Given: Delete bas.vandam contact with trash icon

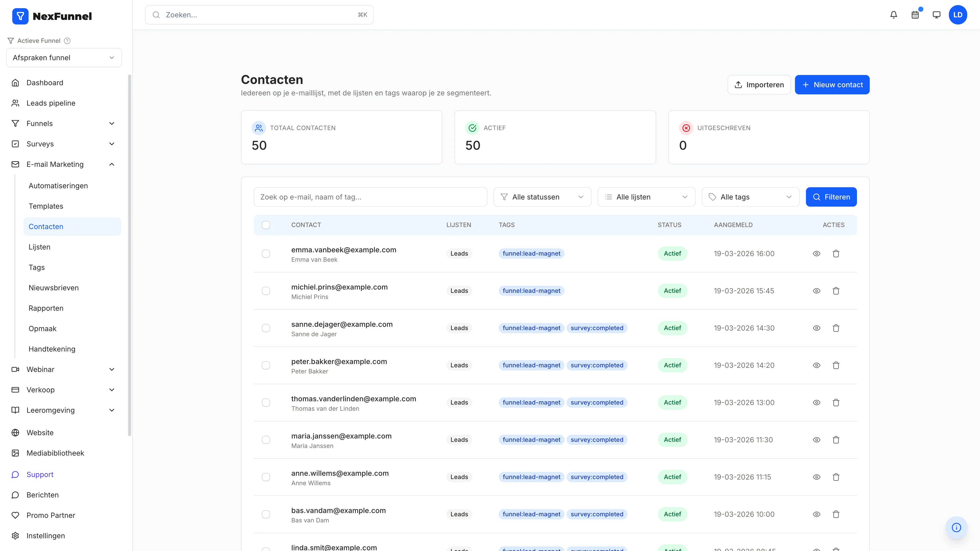Looking at the screenshot, I should [x=836, y=515].
